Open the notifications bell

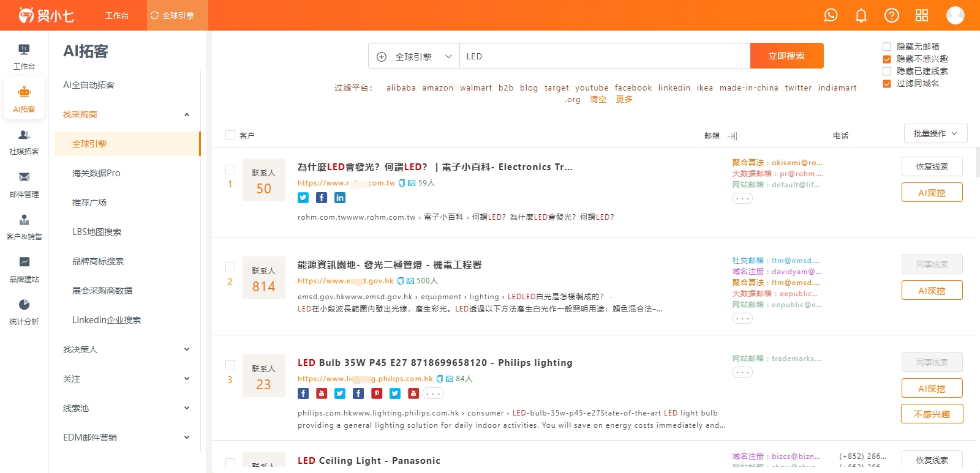pos(861,15)
